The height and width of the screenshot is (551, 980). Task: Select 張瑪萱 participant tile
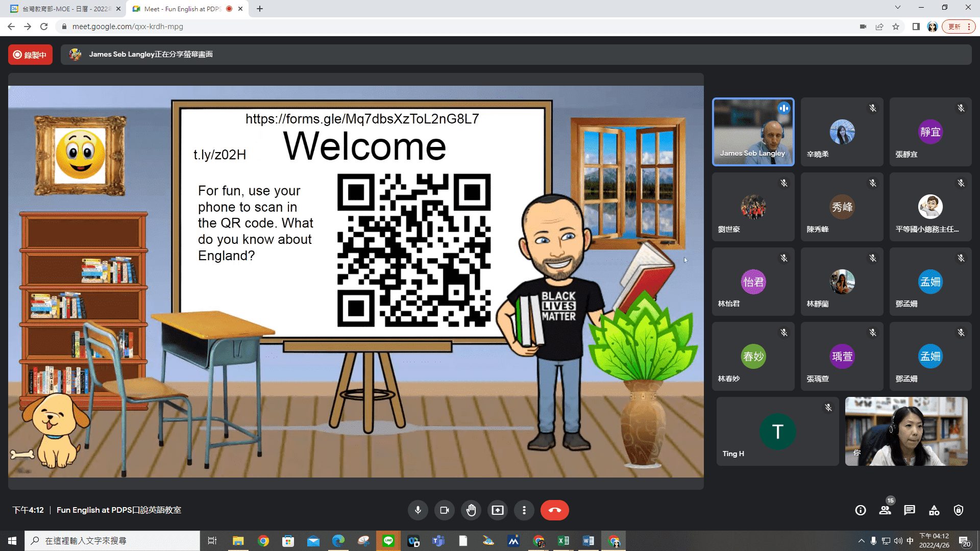tap(842, 357)
